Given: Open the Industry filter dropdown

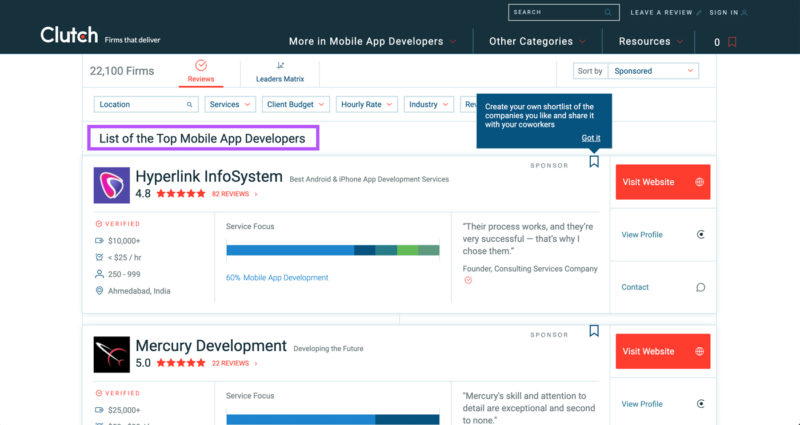Looking at the screenshot, I should [x=429, y=104].
